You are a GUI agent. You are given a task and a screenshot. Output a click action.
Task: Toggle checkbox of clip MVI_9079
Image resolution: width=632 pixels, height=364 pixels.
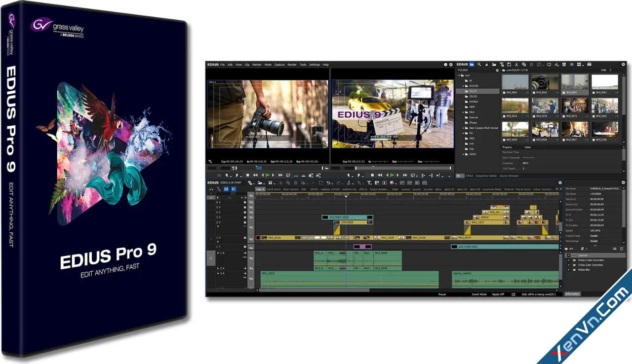point(564,116)
